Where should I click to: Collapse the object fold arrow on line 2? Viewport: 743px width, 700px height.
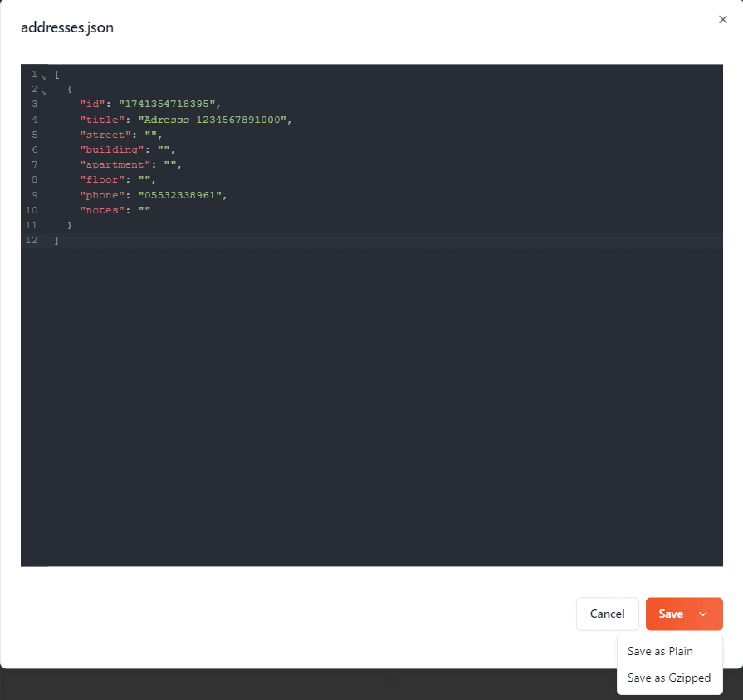click(44, 91)
